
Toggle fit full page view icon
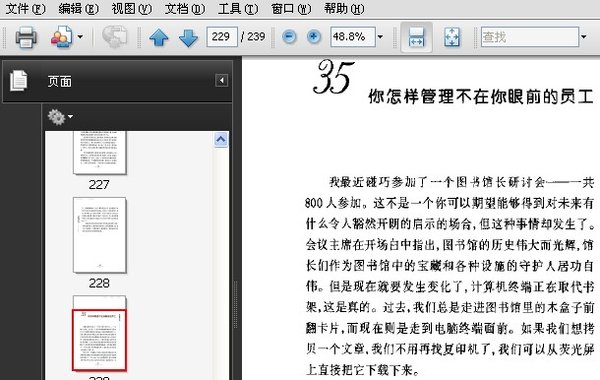point(452,37)
